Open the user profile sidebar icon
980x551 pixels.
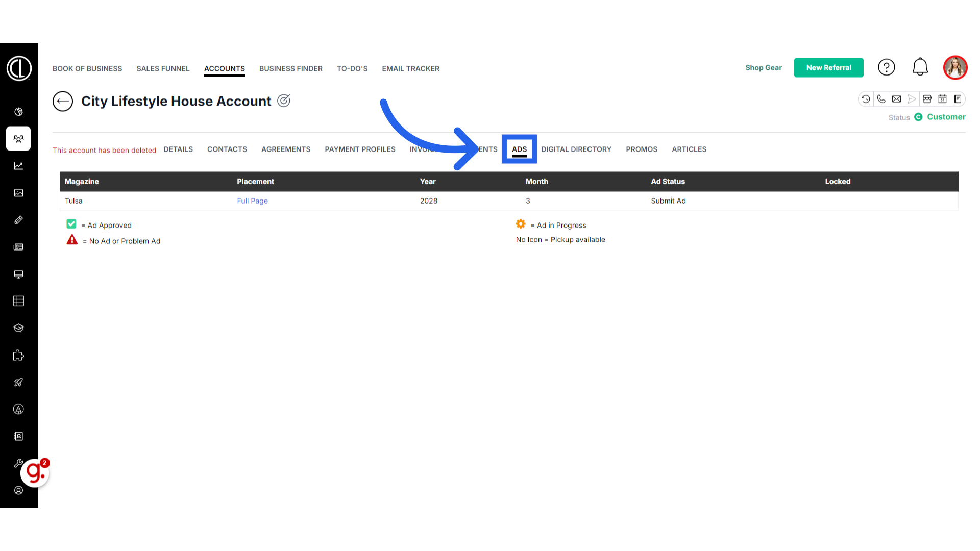pos(18,490)
